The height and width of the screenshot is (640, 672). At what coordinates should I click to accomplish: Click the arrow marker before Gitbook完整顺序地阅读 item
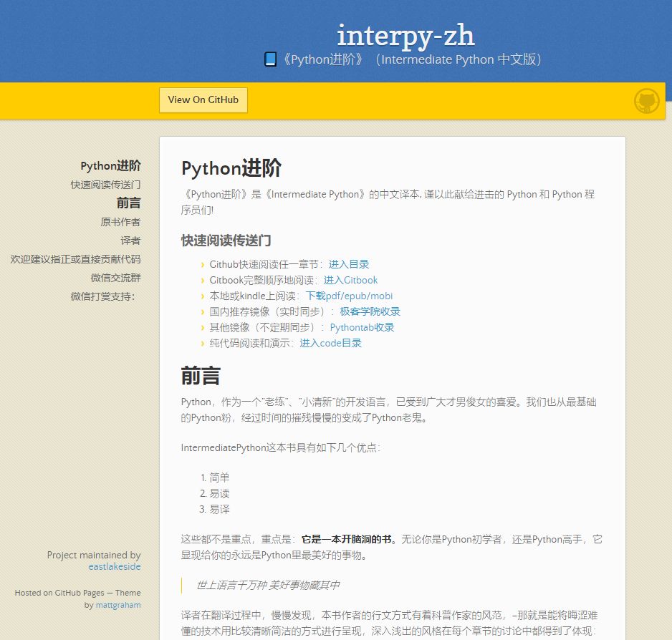pyautogui.click(x=202, y=280)
